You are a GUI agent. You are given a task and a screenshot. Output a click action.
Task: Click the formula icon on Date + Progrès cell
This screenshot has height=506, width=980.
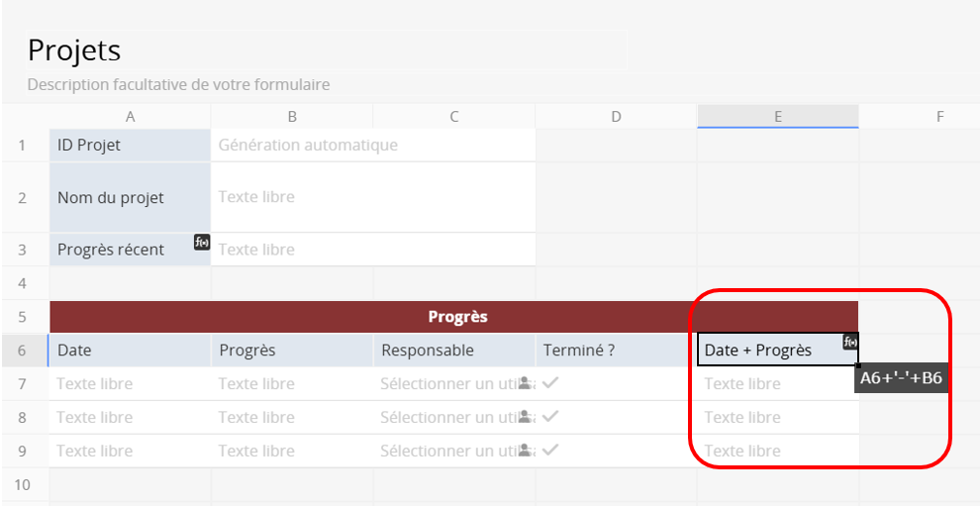click(850, 342)
